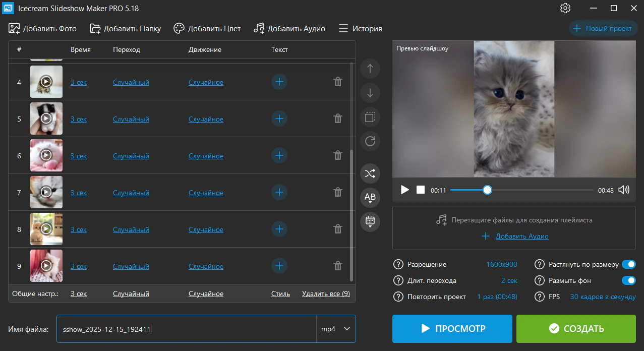The height and width of the screenshot is (351, 644).
Task: Mute the preview with speaker icon
Action: pyautogui.click(x=624, y=190)
